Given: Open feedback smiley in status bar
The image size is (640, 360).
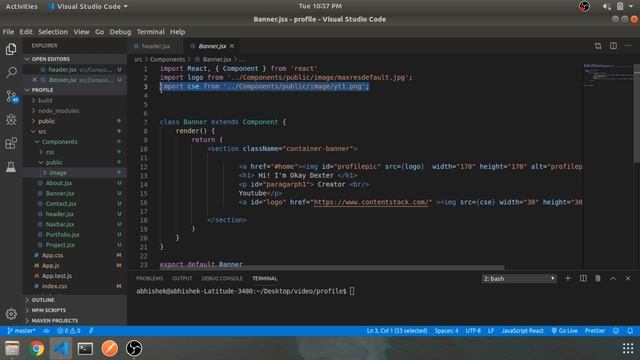Looking at the screenshot, I should pyautogui.click(x=616, y=331).
